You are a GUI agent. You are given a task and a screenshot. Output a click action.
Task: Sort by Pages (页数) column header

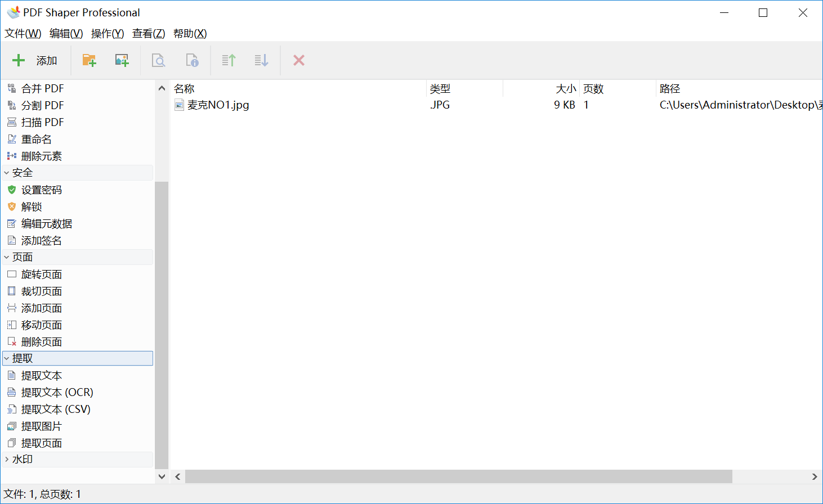(618, 88)
